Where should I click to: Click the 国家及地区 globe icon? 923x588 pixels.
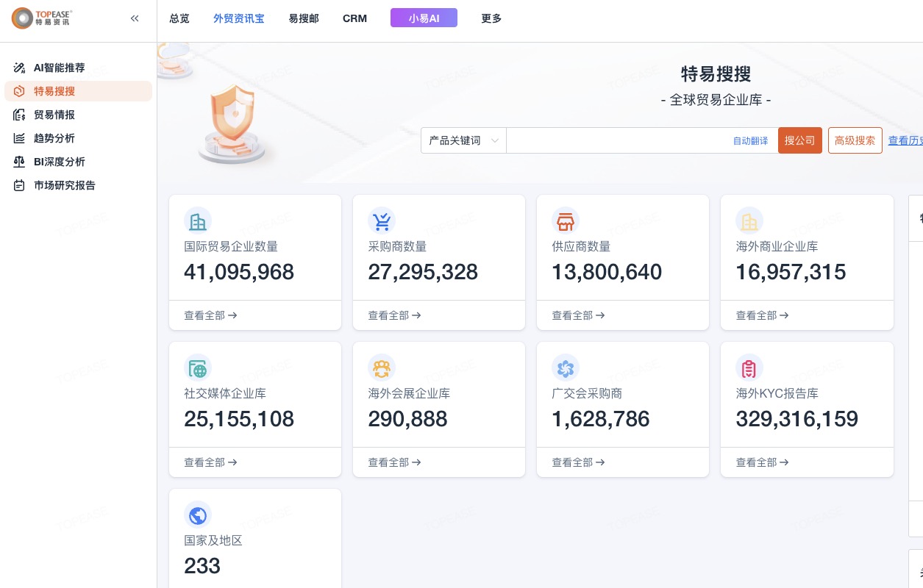point(197,514)
